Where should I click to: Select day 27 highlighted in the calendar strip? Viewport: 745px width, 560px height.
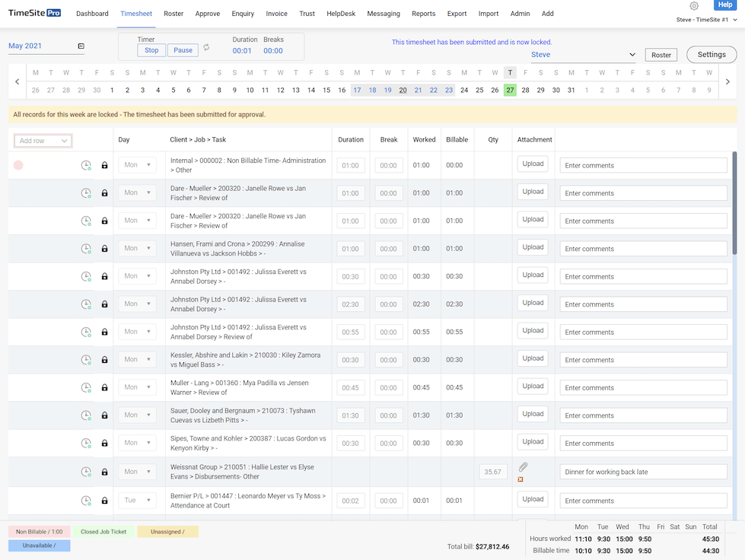coord(510,90)
